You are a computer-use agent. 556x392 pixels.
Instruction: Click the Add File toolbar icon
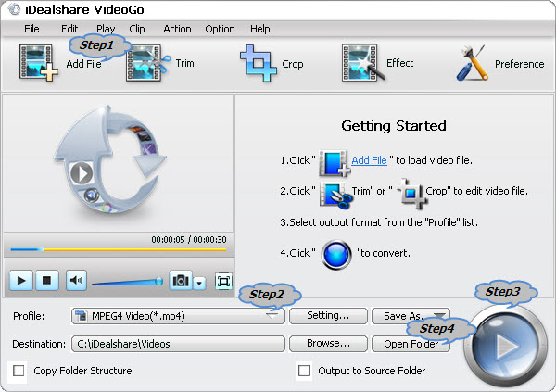point(38,62)
